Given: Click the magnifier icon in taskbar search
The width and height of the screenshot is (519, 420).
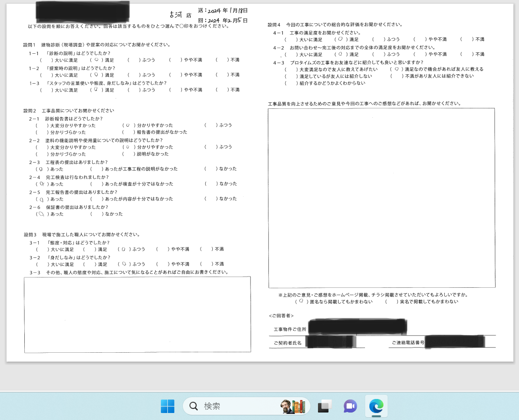Looking at the screenshot, I should pyautogui.click(x=194, y=406).
